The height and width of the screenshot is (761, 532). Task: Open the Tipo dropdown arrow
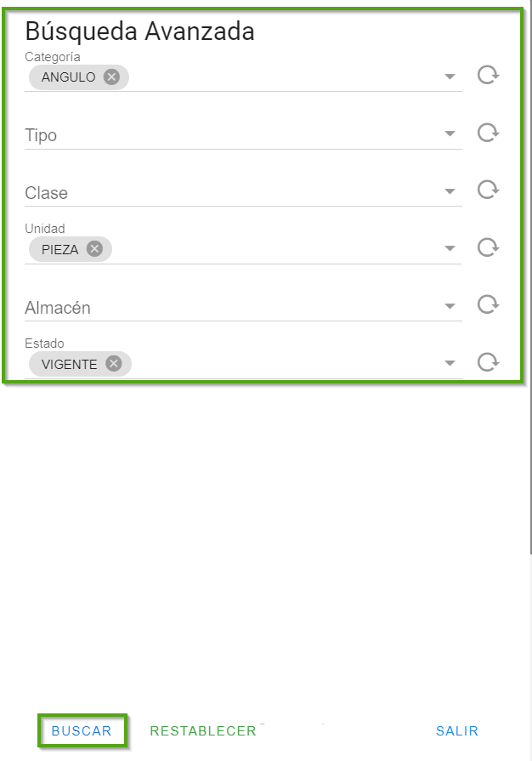pos(450,134)
